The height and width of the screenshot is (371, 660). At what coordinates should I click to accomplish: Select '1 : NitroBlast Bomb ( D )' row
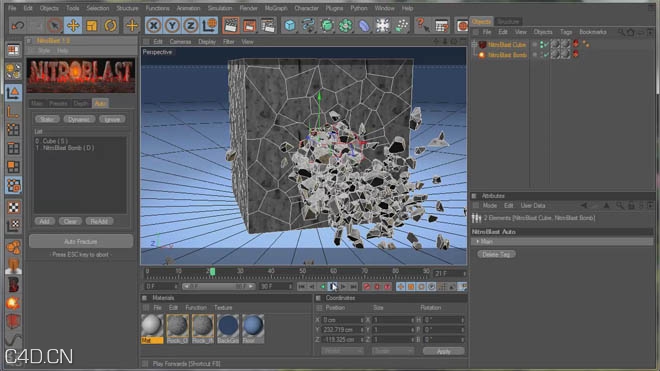pos(80,148)
